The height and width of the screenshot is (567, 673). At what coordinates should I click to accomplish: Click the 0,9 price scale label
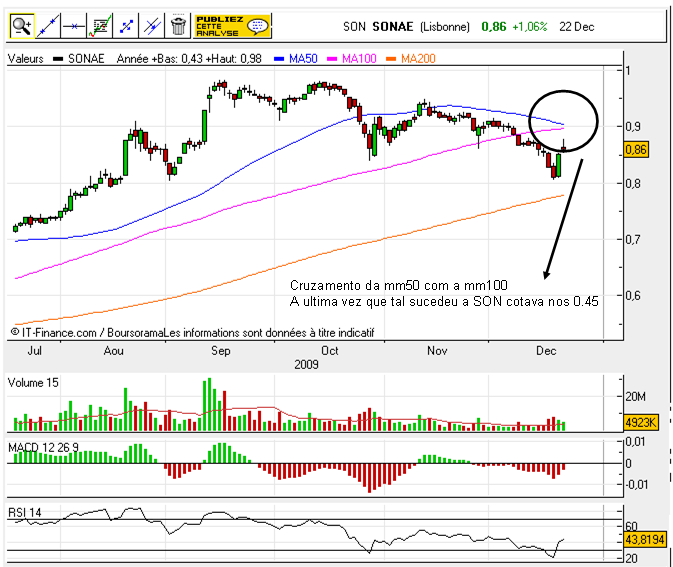(x=633, y=127)
